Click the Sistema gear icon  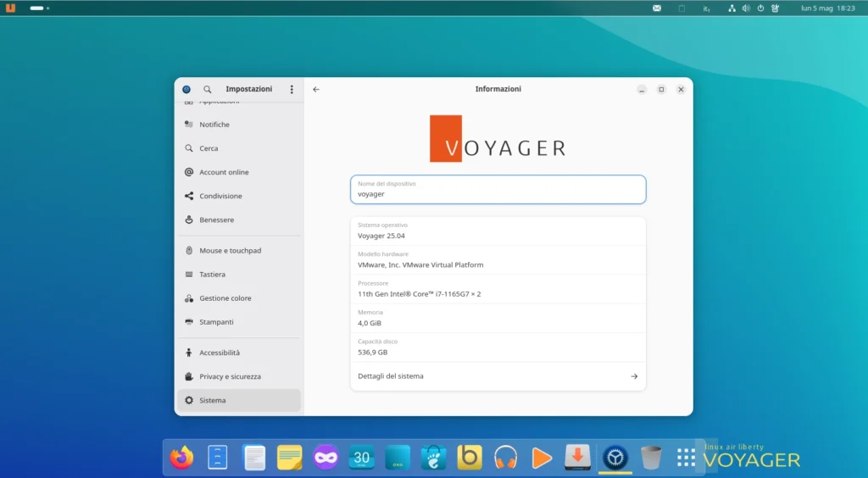[x=189, y=400]
